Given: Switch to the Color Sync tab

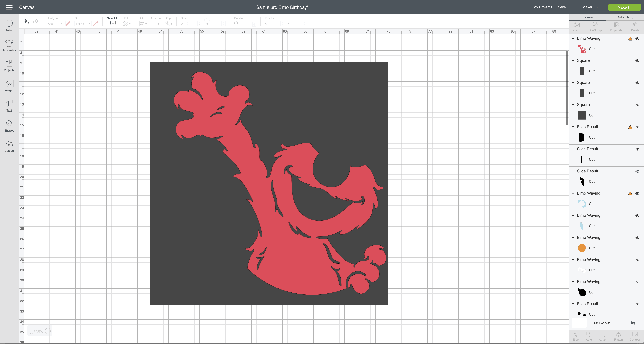Looking at the screenshot, I should click(x=624, y=17).
